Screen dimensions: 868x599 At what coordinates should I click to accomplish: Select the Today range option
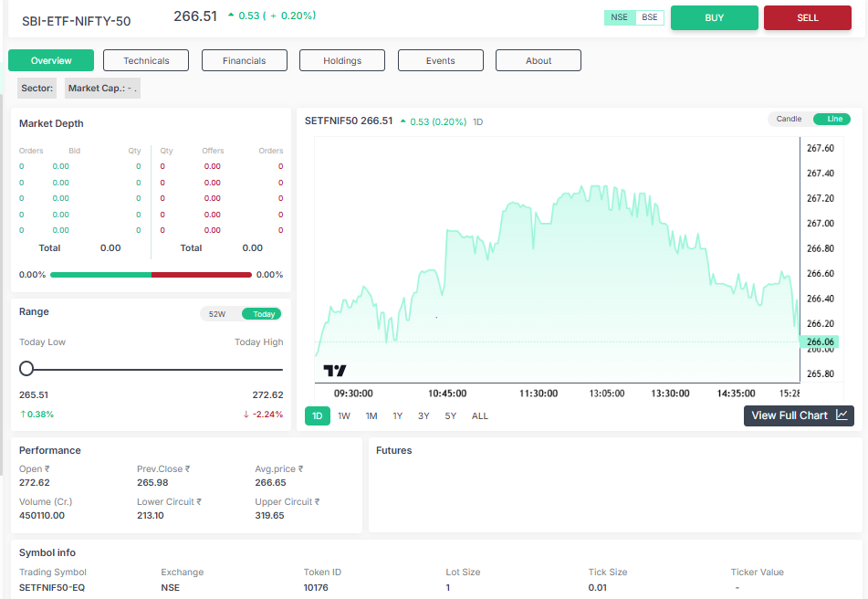point(262,314)
